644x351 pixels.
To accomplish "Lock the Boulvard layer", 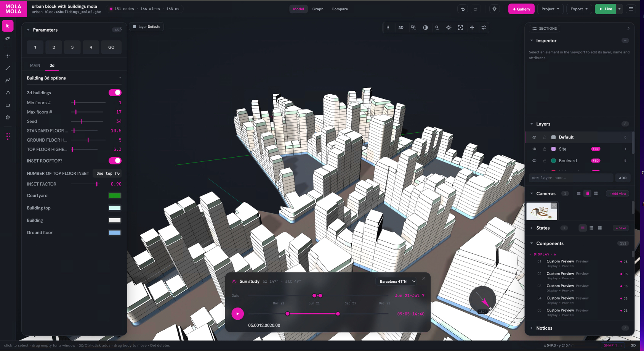I will pyautogui.click(x=545, y=161).
